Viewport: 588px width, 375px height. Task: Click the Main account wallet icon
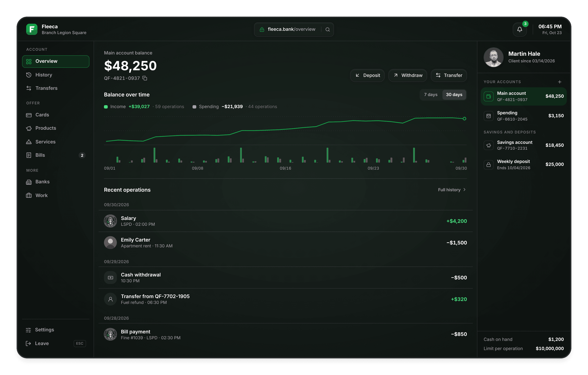pos(488,96)
